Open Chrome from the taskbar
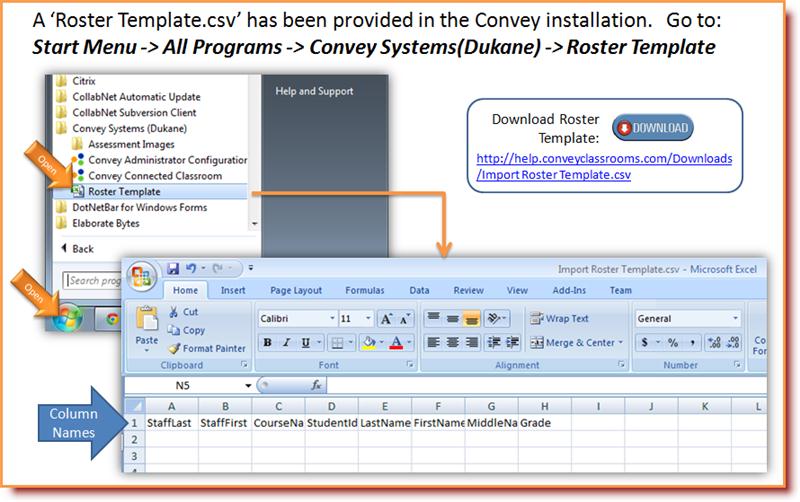This screenshot has width=800, height=502. click(x=112, y=319)
